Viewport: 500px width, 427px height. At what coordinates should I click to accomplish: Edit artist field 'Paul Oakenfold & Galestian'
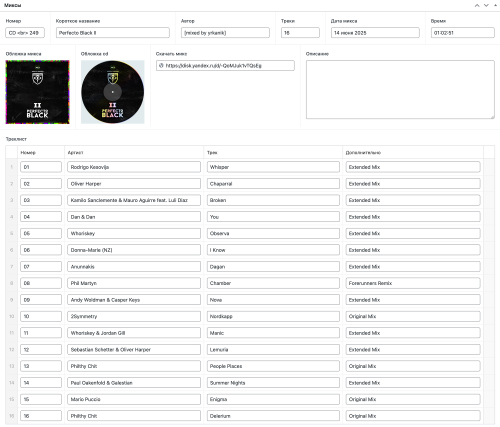[134, 383]
